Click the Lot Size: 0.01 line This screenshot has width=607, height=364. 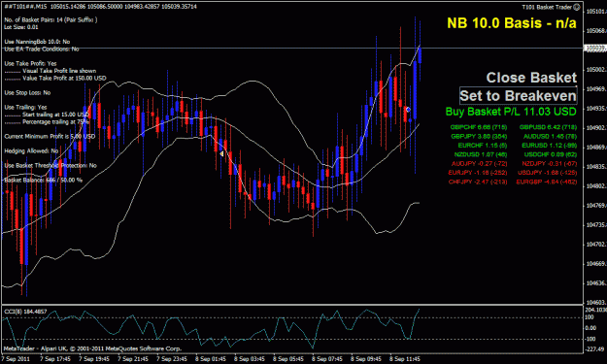pos(21,27)
